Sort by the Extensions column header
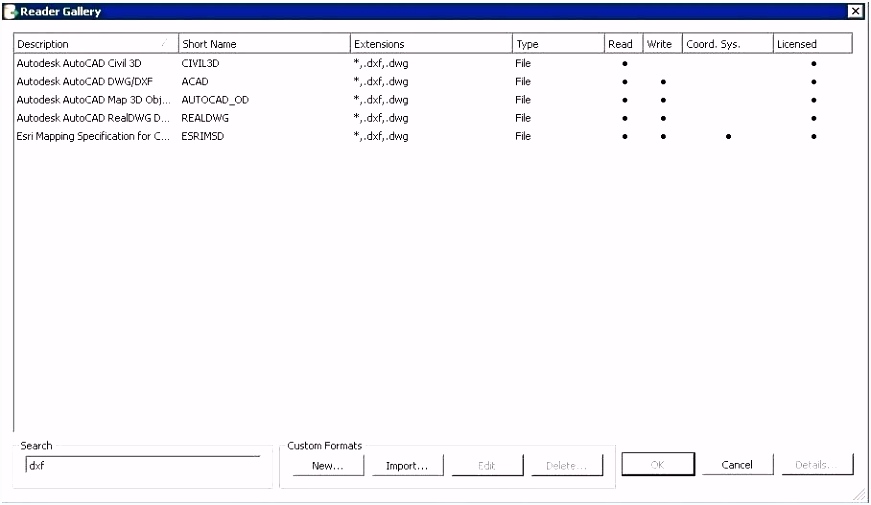The width and height of the screenshot is (871, 505). pyautogui.click(x=431, y=44)
